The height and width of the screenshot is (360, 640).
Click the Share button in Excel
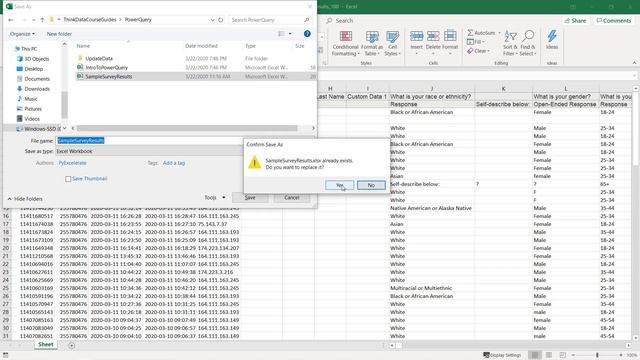(576, 20)
